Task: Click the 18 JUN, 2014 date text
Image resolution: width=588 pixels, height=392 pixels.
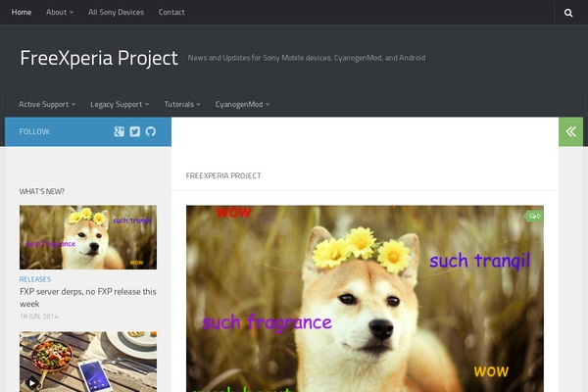Action: [39, 317]
